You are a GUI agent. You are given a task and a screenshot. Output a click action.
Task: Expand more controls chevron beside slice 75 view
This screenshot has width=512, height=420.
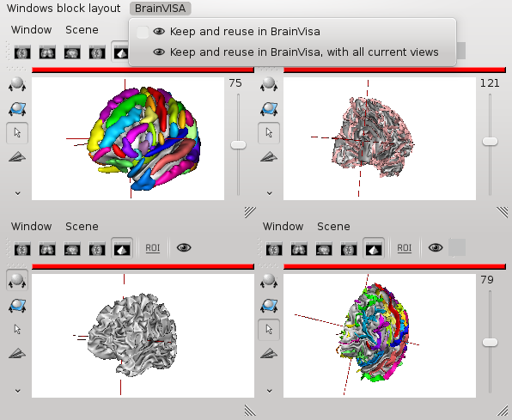coord(18,193)
